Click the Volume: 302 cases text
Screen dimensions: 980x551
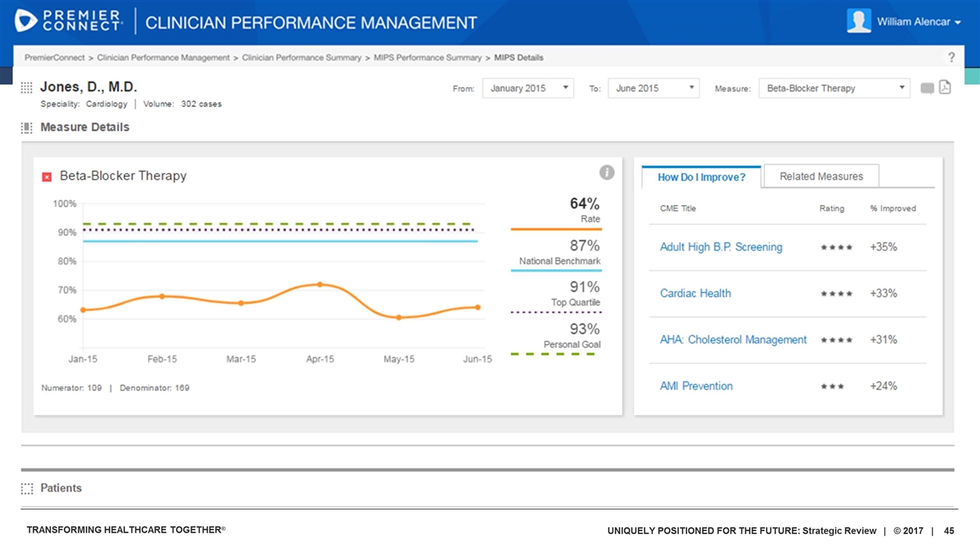pos(182,104)
